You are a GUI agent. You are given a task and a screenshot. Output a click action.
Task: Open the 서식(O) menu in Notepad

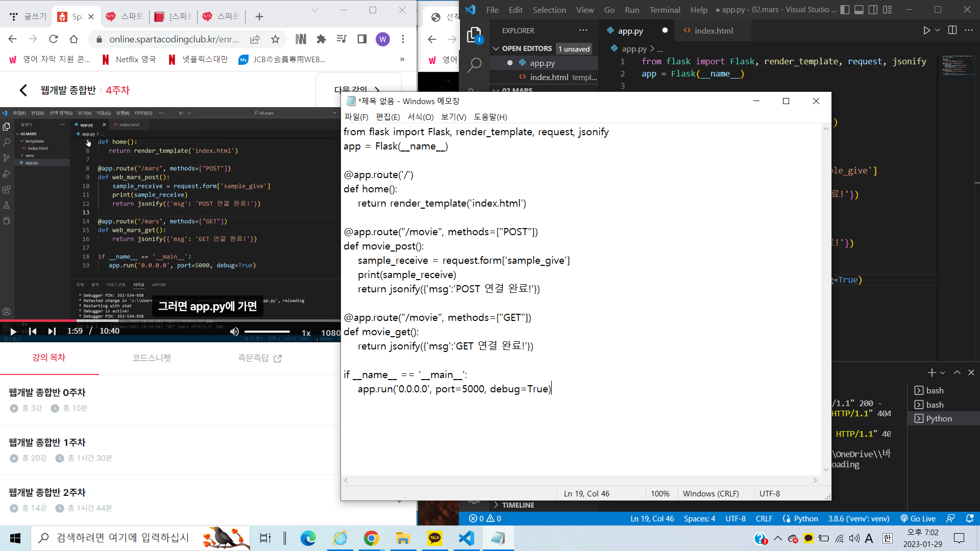pos(421,117)
